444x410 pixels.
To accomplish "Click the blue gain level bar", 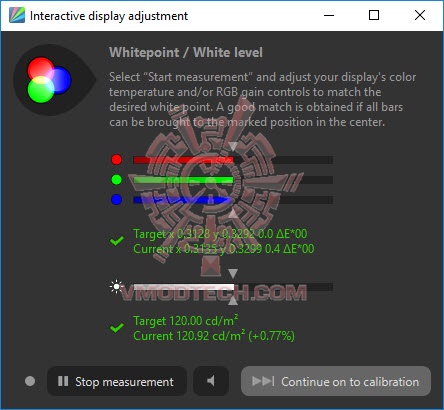I will coord(233,200).
